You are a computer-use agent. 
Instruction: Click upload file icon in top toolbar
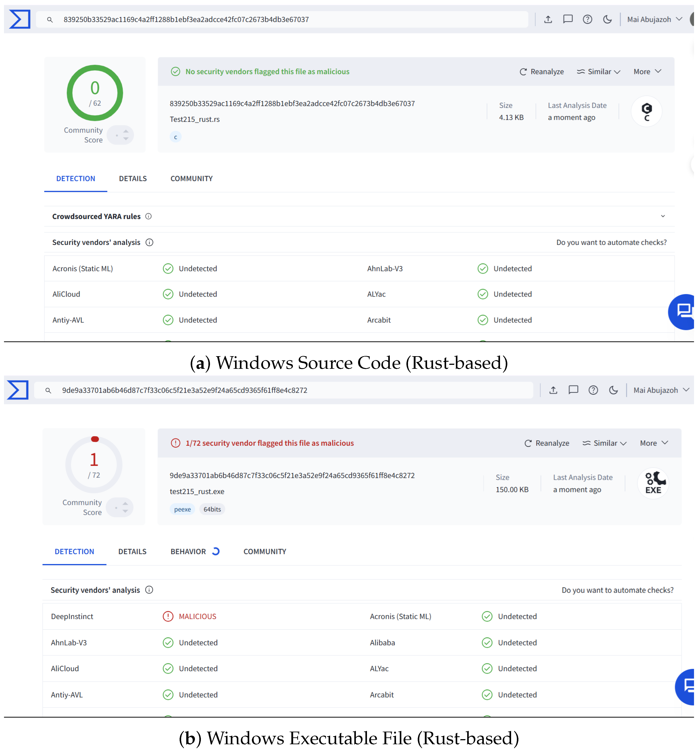click(547, 19)
